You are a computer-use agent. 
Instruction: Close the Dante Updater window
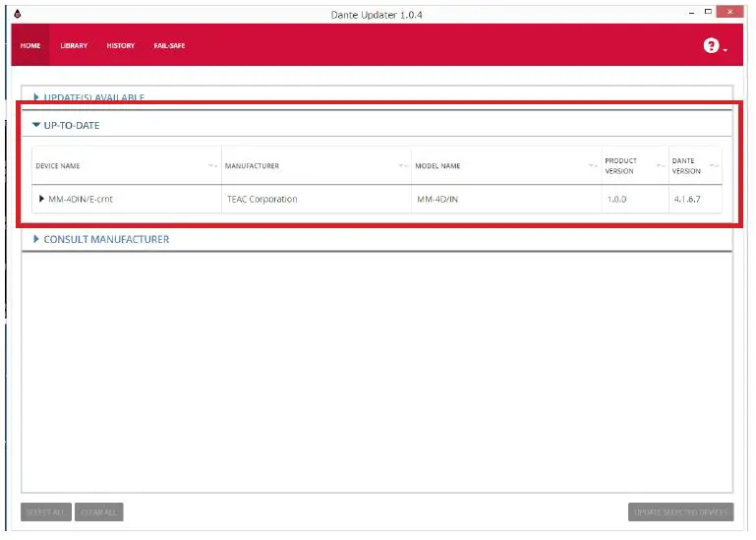730,12
